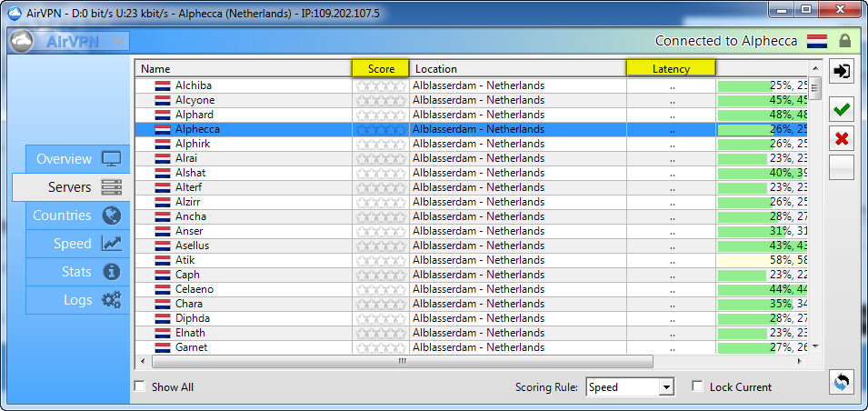Click the Netherlands flag beside Connected to Alphecca
This screenshot has height=411, width=868.
click(x=816, y=41)
